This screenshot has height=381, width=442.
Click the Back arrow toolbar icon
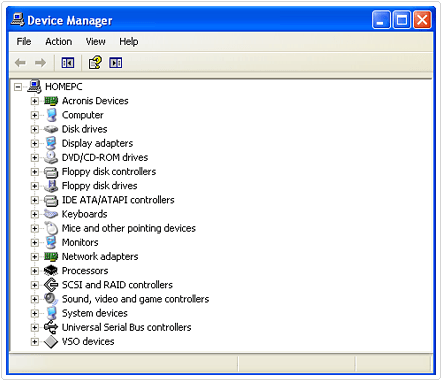pyautogui.click(x=20, y=63)
